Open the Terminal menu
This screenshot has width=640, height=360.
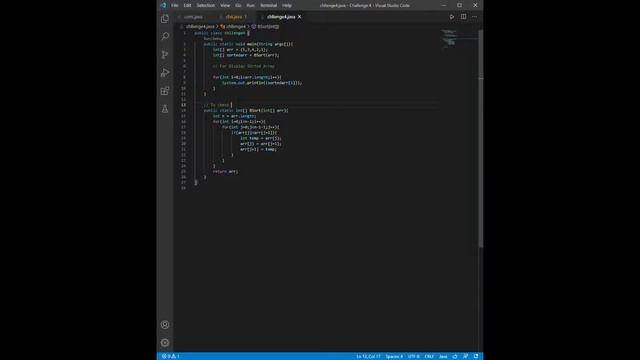click(x=269, y=5)
